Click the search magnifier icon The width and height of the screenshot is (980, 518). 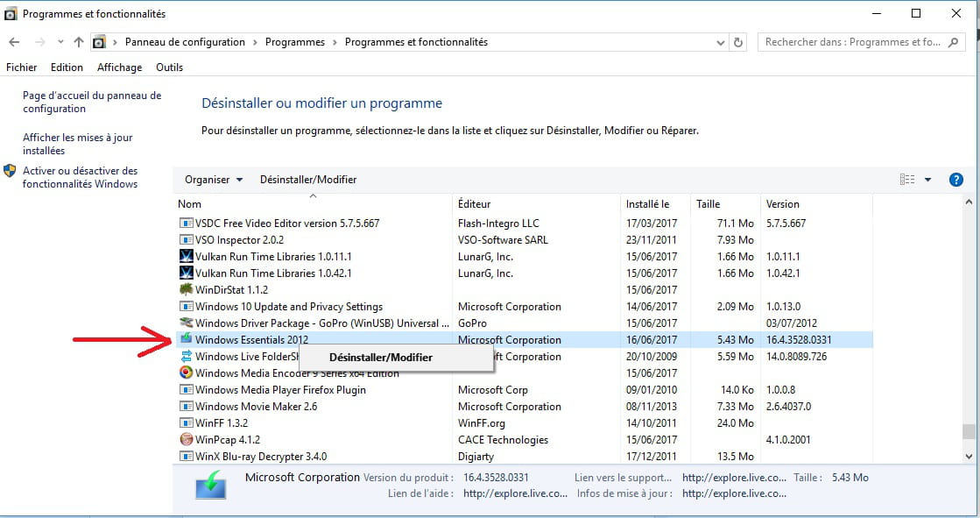[953, 42]
